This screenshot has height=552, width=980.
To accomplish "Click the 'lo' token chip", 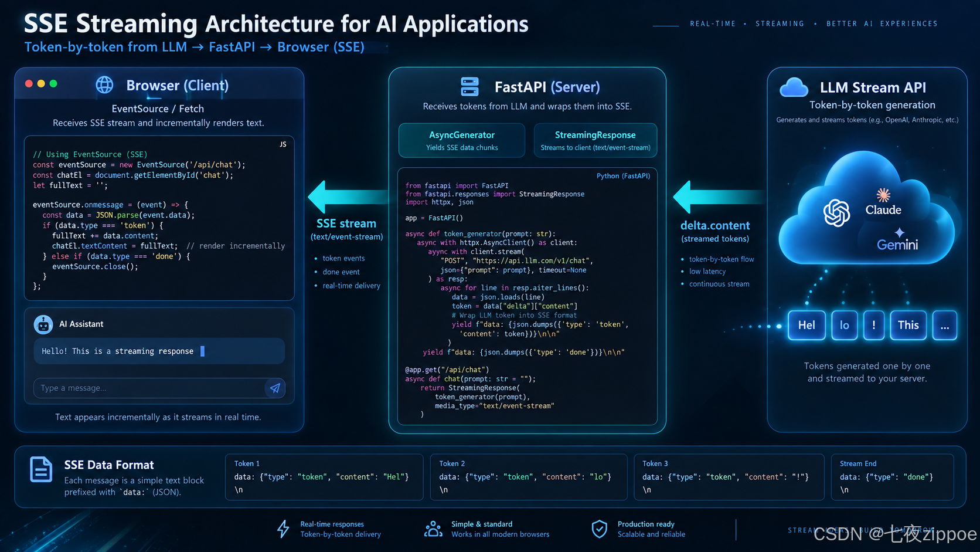I will point(845,325).
